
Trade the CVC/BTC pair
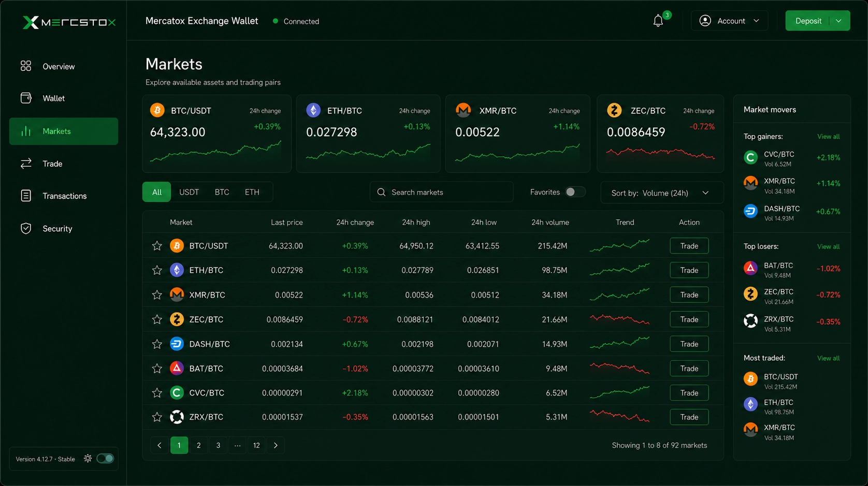pyautogui.click(x=689, y=393)
